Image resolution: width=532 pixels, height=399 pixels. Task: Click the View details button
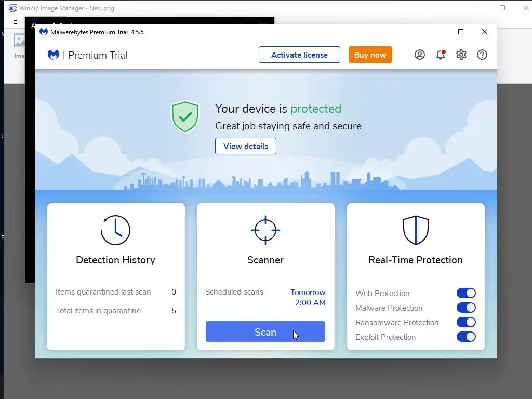246,146
